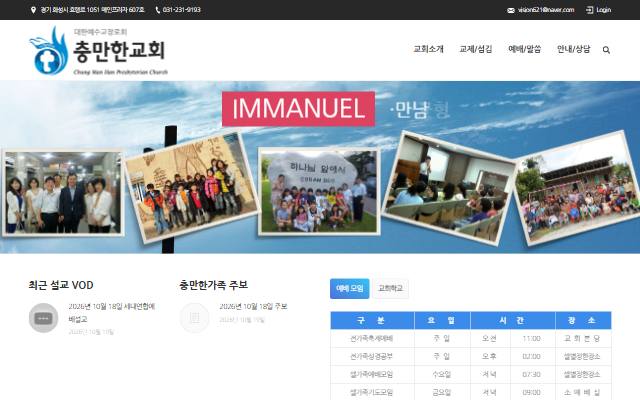Click the 오전 cell in the schedule
Image resolution: width=640 pixels, height=400 pixels.
tap(490, 338)
